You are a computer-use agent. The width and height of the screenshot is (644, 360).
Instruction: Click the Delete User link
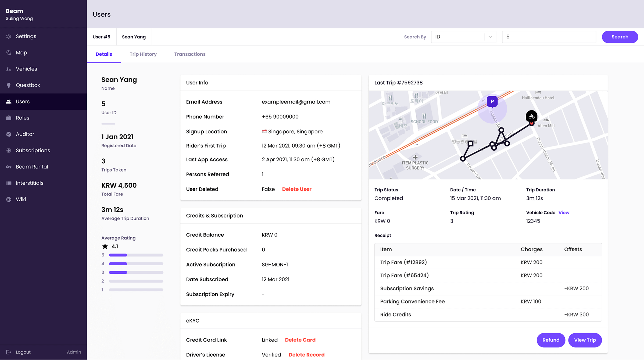tap(297, 189)
